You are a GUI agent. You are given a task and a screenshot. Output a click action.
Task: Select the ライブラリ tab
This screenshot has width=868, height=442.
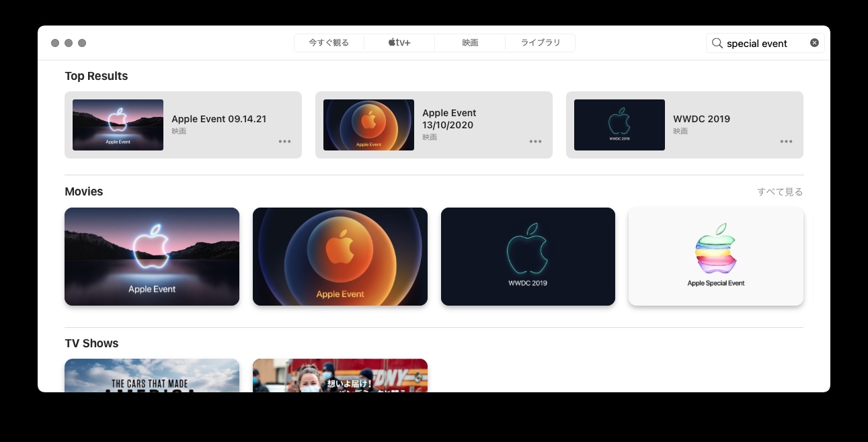tap(541, 43)
